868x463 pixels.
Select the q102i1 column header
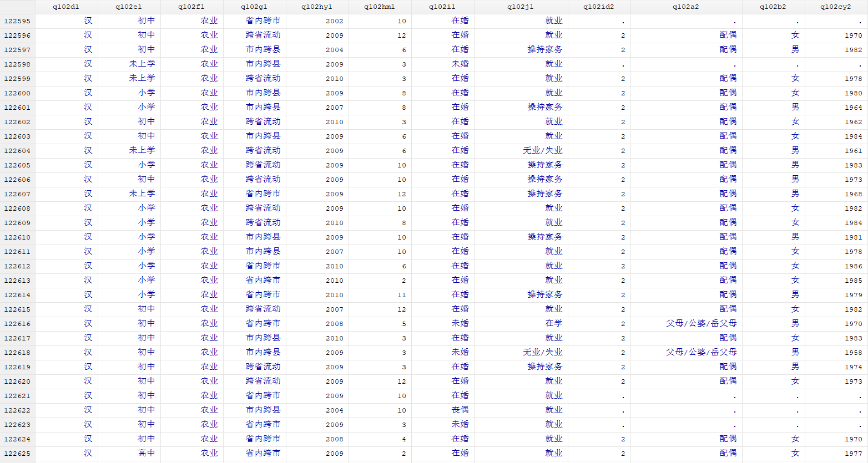coord(442,7)
